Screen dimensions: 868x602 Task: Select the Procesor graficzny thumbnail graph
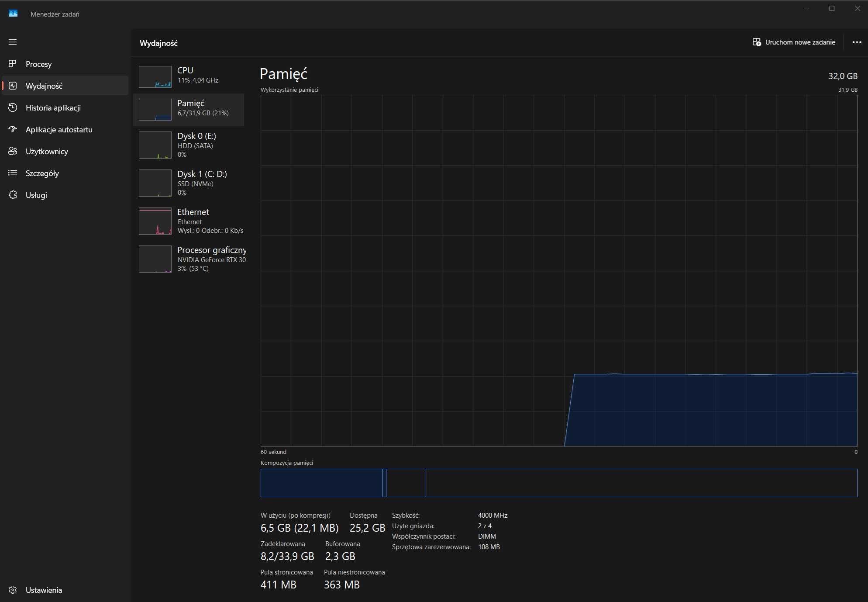click(x=155, y=259)
